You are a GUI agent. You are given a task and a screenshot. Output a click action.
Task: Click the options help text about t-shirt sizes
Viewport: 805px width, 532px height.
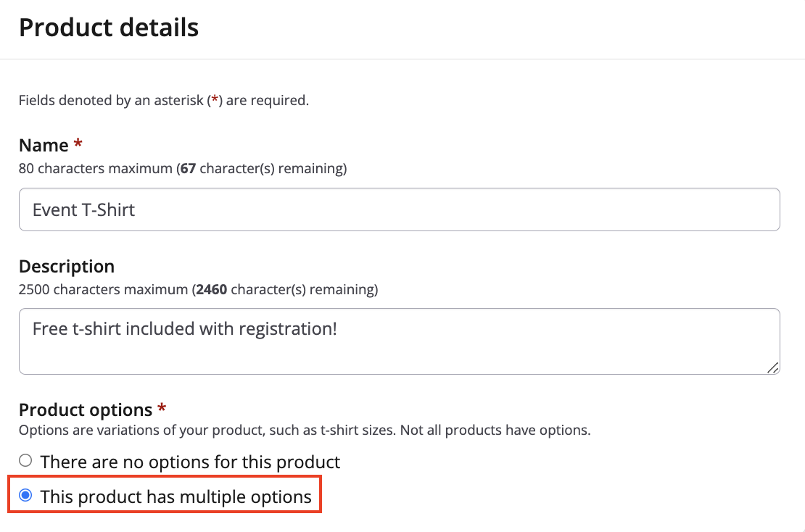305,431
